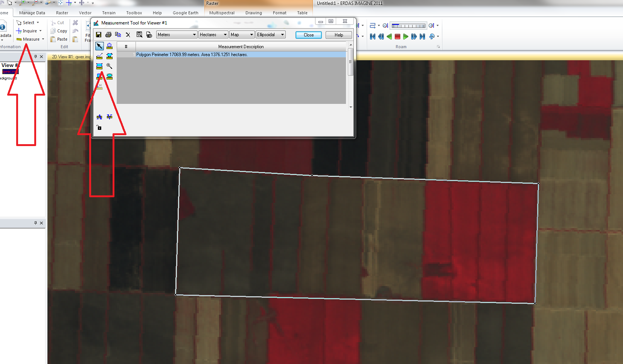Open the Meters distance units dropdown
The height and width of the screenshot is (364, 623).
coord(177,35)
